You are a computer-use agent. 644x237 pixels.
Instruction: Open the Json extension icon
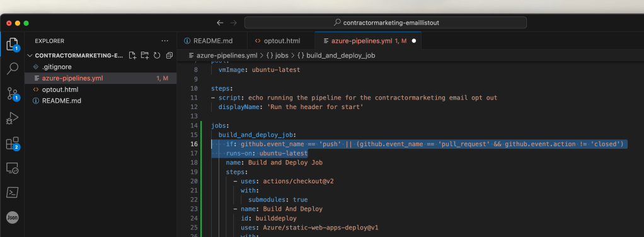tap(13, 217)
